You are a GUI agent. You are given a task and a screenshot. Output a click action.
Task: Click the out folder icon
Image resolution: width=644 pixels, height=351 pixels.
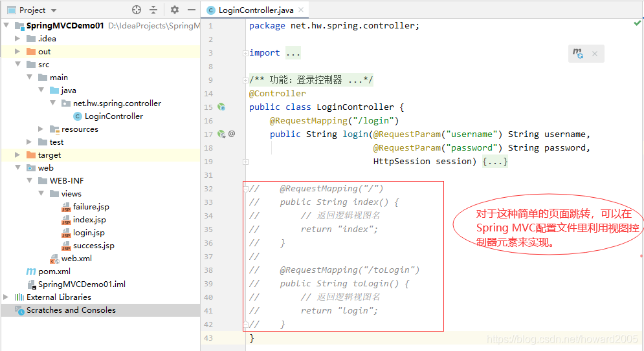coord(31,52)
